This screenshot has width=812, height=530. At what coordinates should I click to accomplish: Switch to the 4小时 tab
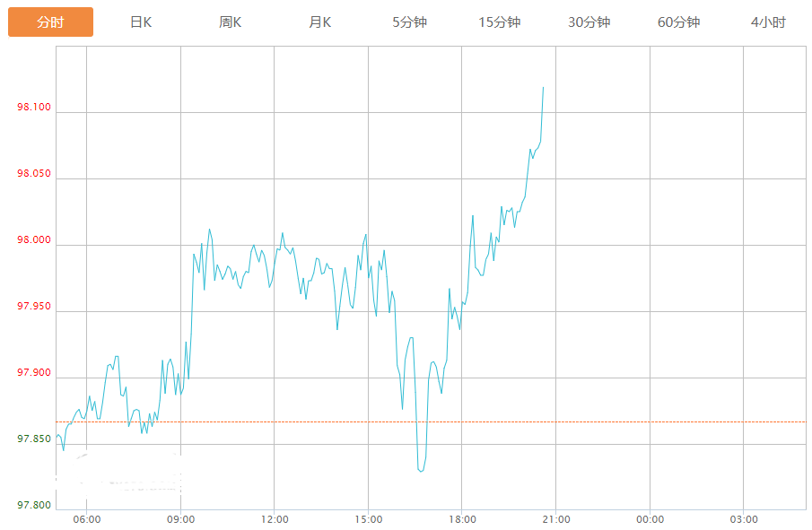coord(769,22)
